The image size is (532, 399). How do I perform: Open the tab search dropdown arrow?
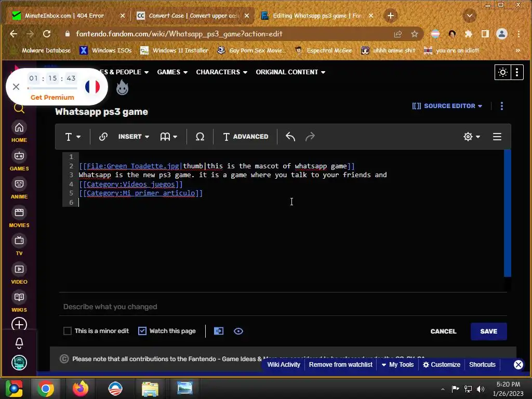coord(470,16)
